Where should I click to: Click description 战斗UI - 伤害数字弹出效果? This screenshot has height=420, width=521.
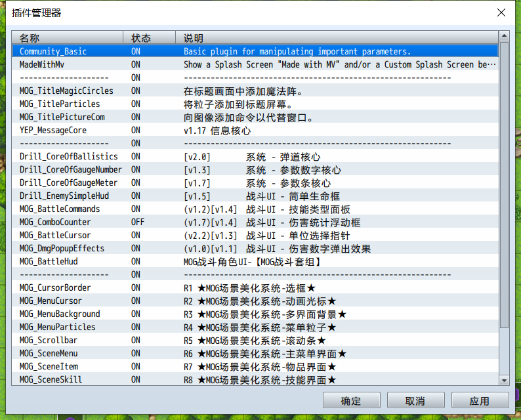coord(308,249)
